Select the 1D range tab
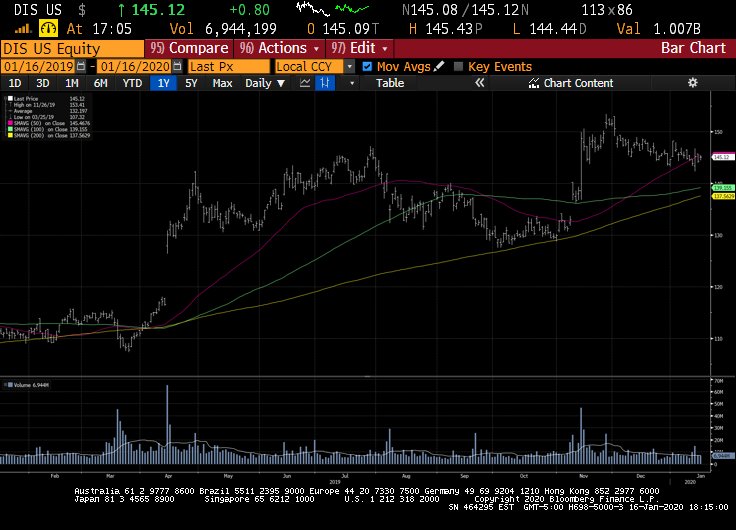This screenshot has width=736, height=530. (x=15, y=83)
